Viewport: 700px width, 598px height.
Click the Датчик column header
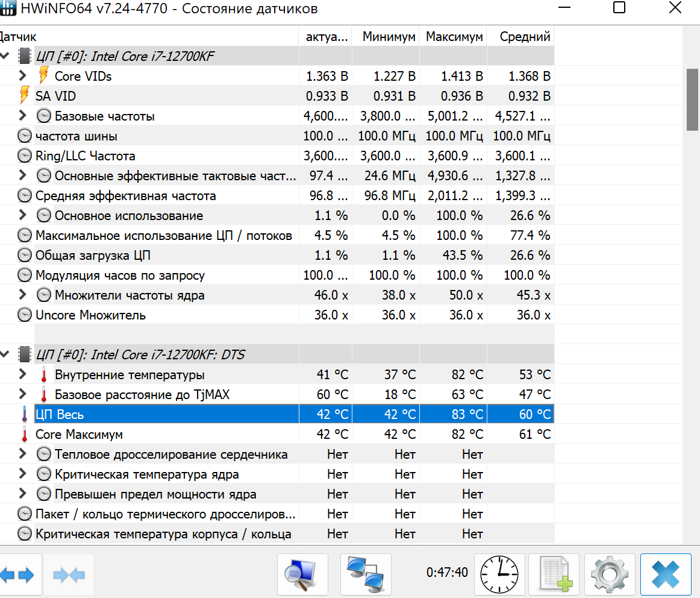coord(149,36)
